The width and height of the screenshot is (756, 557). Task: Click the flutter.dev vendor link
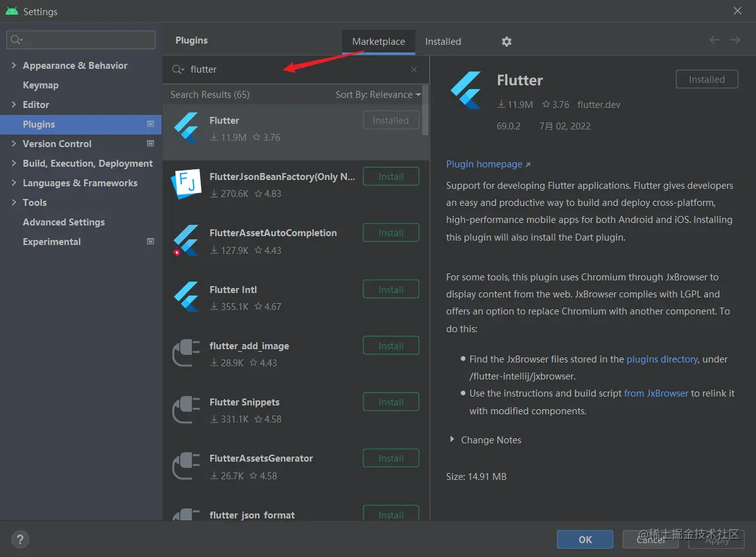pyautogui.click(x=598, y=105)
